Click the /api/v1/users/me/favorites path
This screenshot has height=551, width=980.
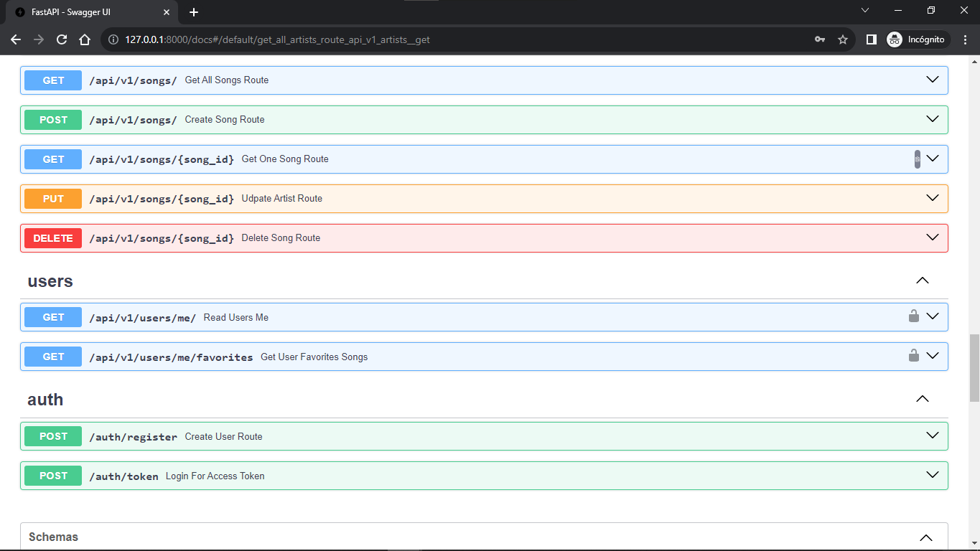point(171,357)
